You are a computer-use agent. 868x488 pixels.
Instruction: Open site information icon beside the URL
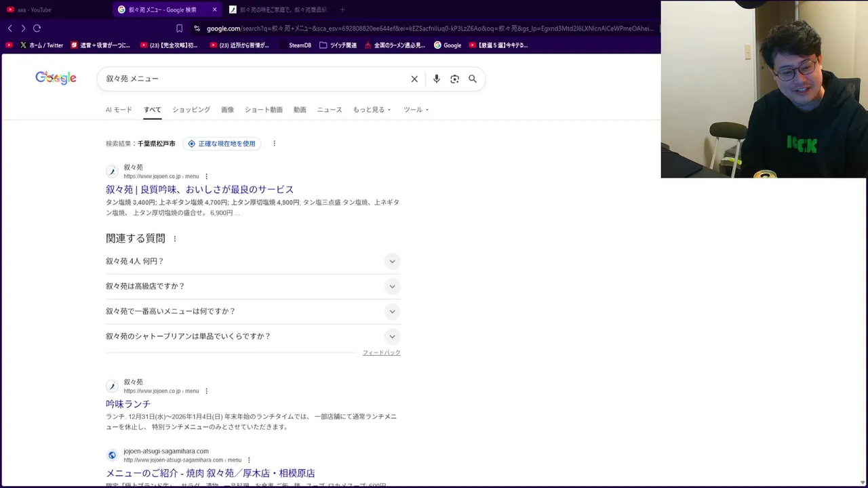coord(197,28)
